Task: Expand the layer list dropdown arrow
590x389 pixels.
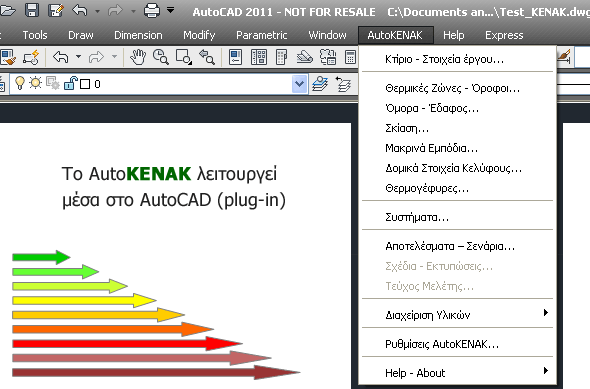Action: pos(300,84)
